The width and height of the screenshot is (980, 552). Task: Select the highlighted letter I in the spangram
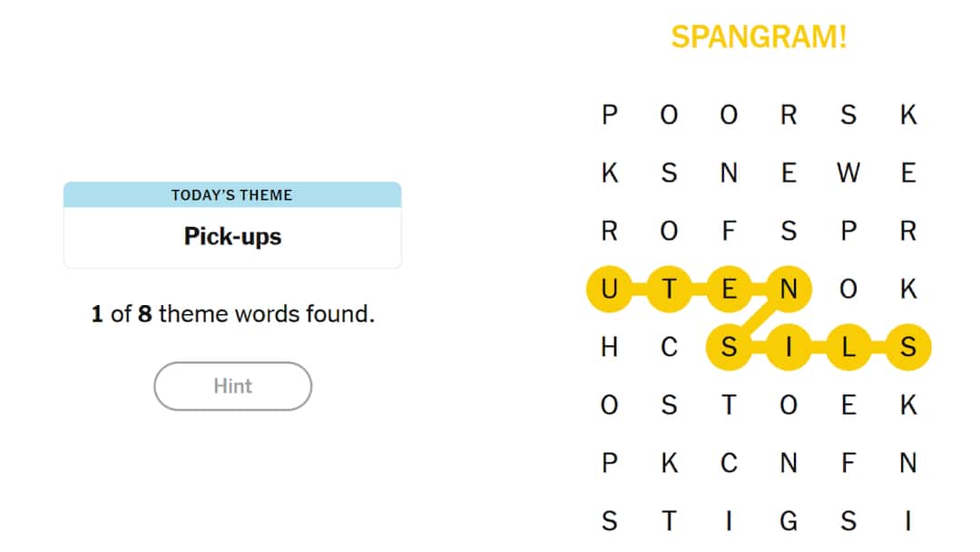click(789, 347)
